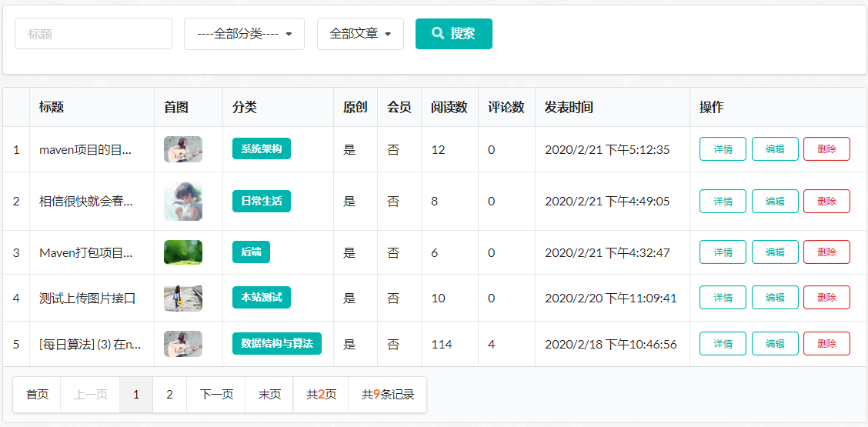Click the title maven项目的目...
Screen dimensions: 868x427
point(86,149)
